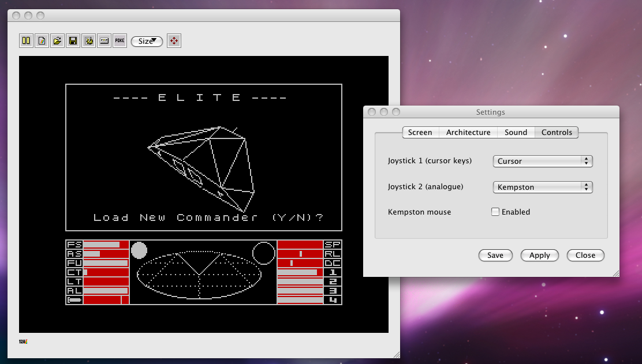Save the settings with the Save button
642x364 pixels.
tap(495, 255)
